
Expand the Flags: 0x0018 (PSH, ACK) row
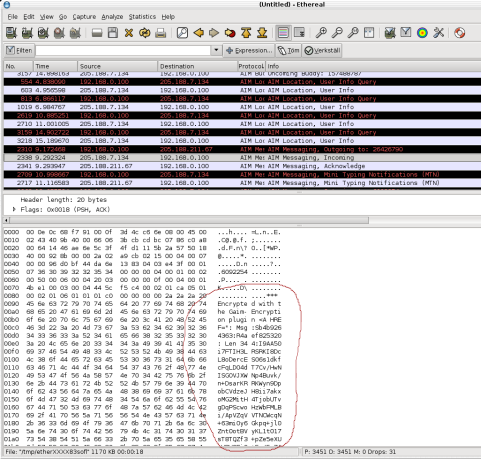[14, 209]
